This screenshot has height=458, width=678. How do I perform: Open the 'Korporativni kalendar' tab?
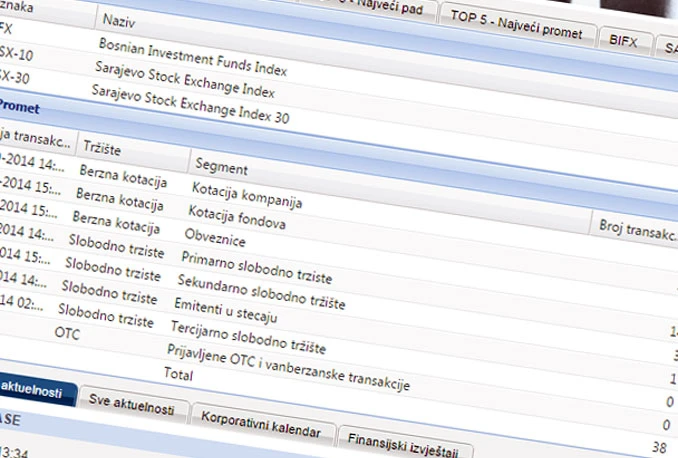[261, 425]
